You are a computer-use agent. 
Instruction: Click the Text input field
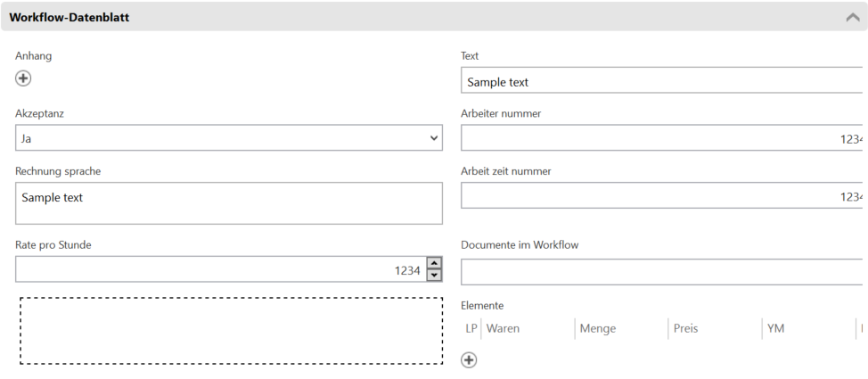[x=663, y=81]
